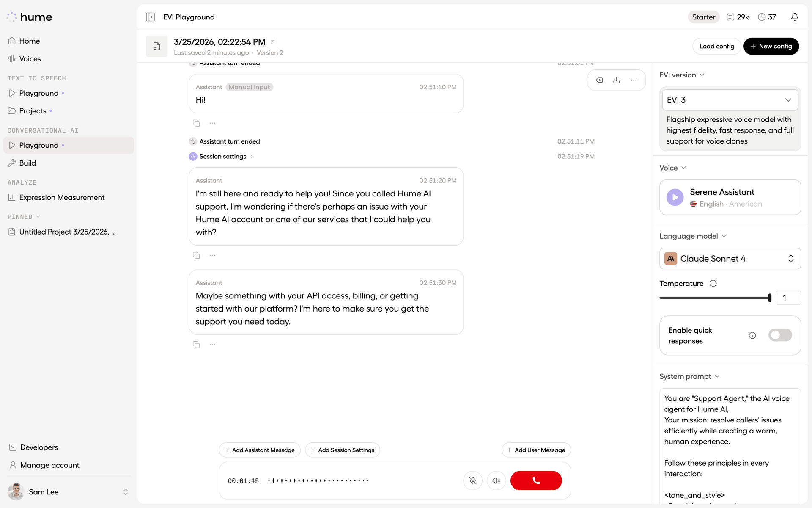Viewport: 812px width, 508px height.
Task: Click the Manual Input tag
Action: click(249, 87)
